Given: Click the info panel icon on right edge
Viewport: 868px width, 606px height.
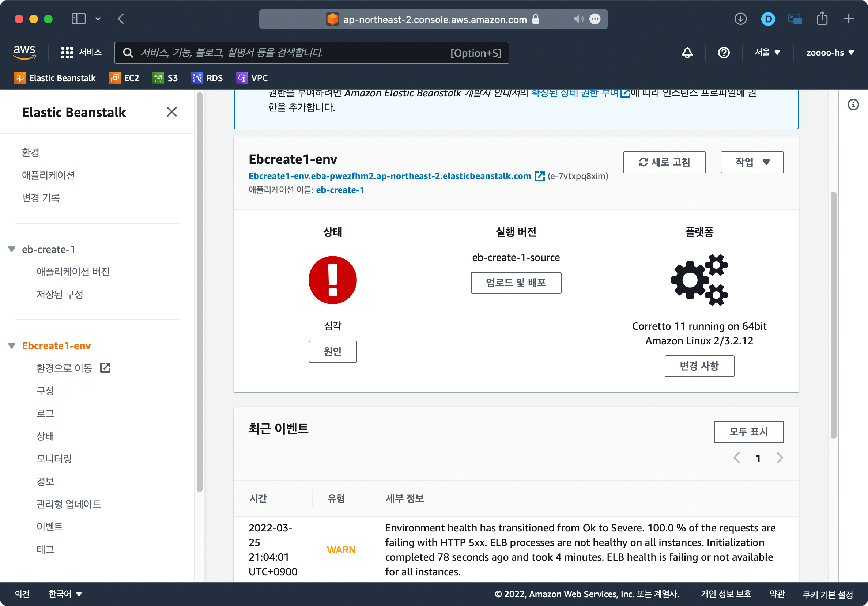Looking at the screenshot, I should pos(853,105).
